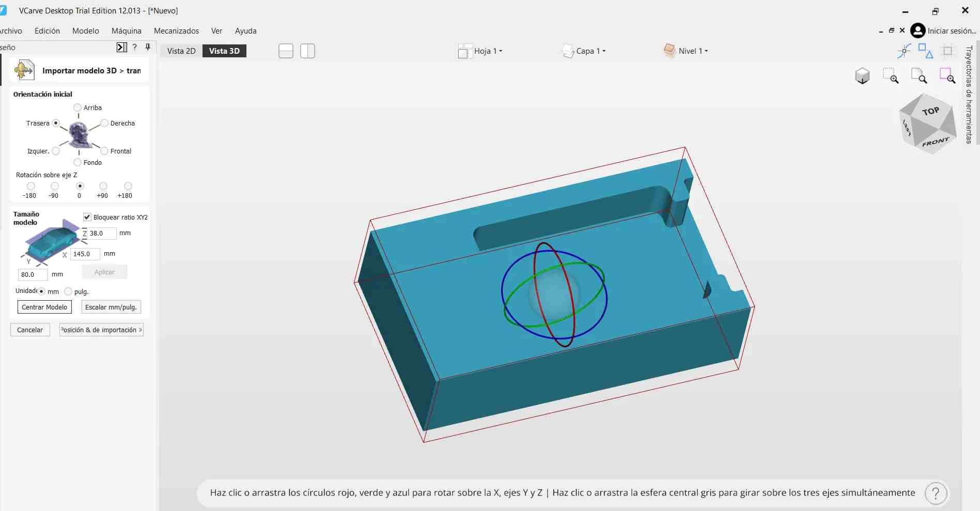The width and height of the screenshot is (980, 511).
Task: Open the Hoja 1 dropdown
Action: 488,51
